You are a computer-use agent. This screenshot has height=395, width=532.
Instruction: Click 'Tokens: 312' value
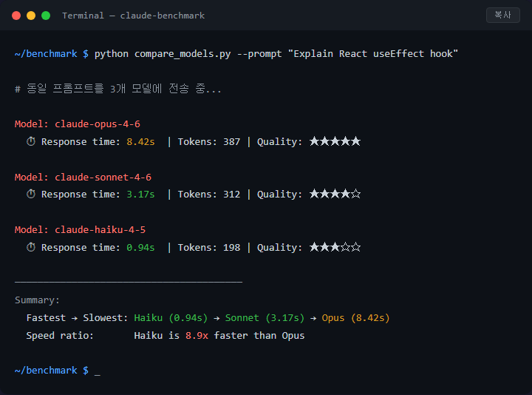click(209, 195)
